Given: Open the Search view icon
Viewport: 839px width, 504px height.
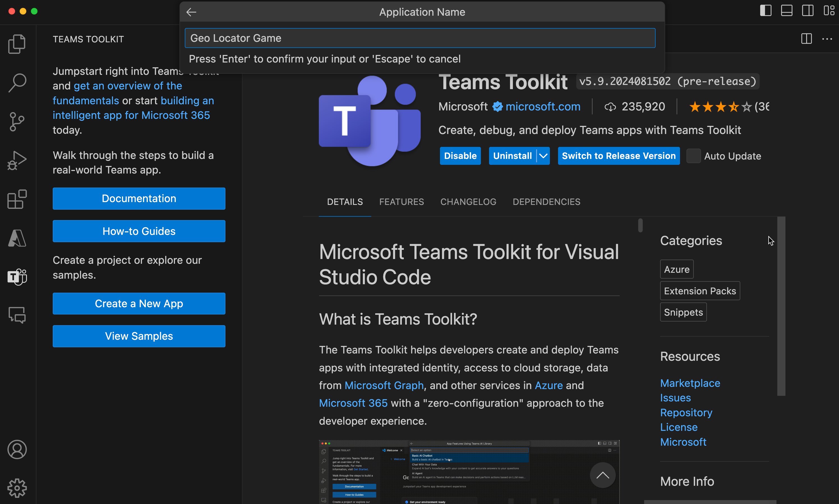Looking at the screenshot, I should coord(17,83).
